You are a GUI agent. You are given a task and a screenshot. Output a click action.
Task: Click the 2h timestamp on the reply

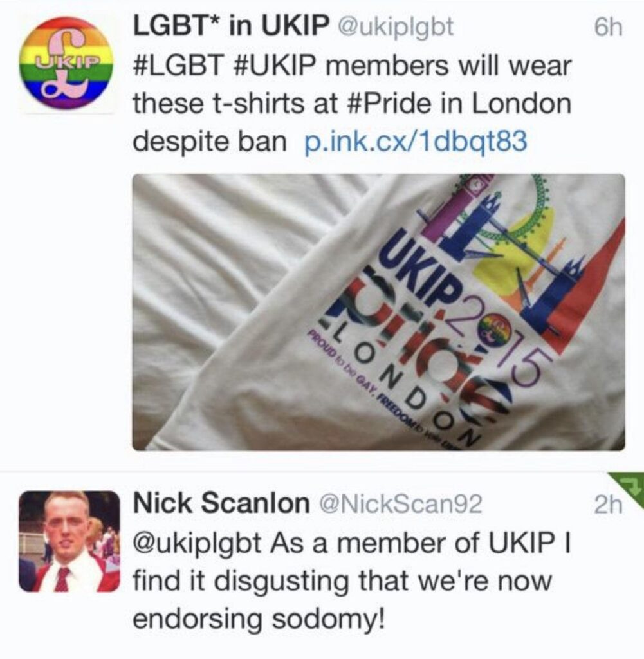[608, 505]
